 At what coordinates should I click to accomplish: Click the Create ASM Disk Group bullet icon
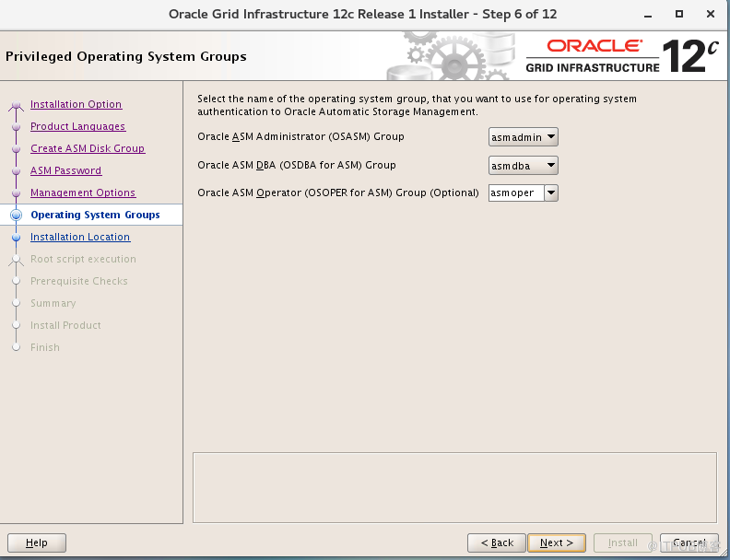[17, 149]
